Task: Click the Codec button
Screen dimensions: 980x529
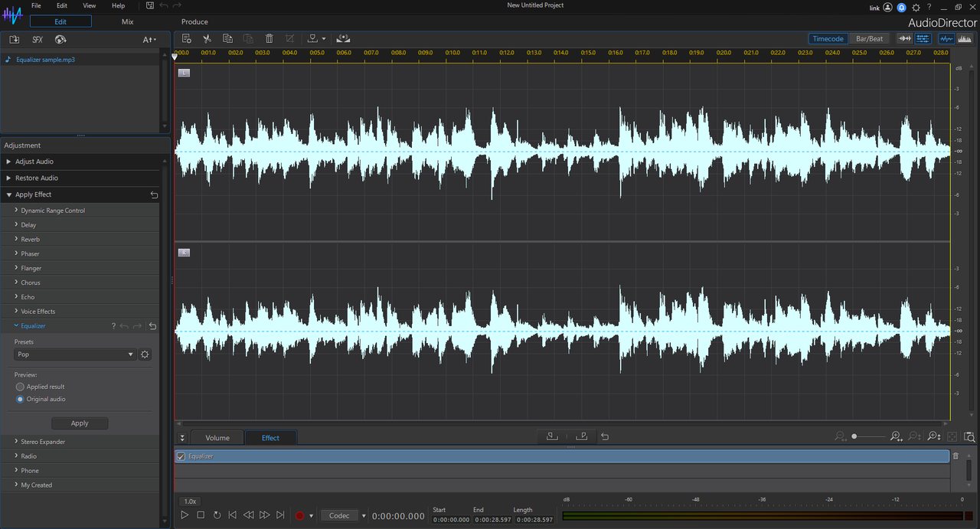Action: pos(339,516)
